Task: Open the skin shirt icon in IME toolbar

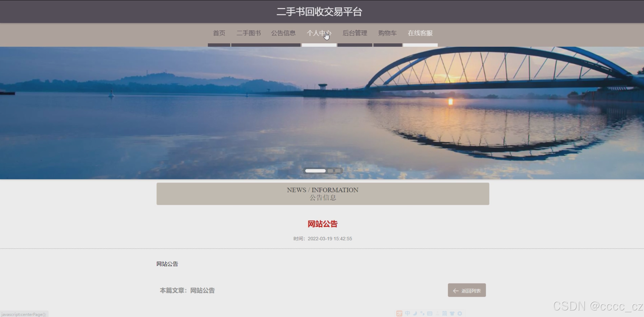Action: click(452, 313)
